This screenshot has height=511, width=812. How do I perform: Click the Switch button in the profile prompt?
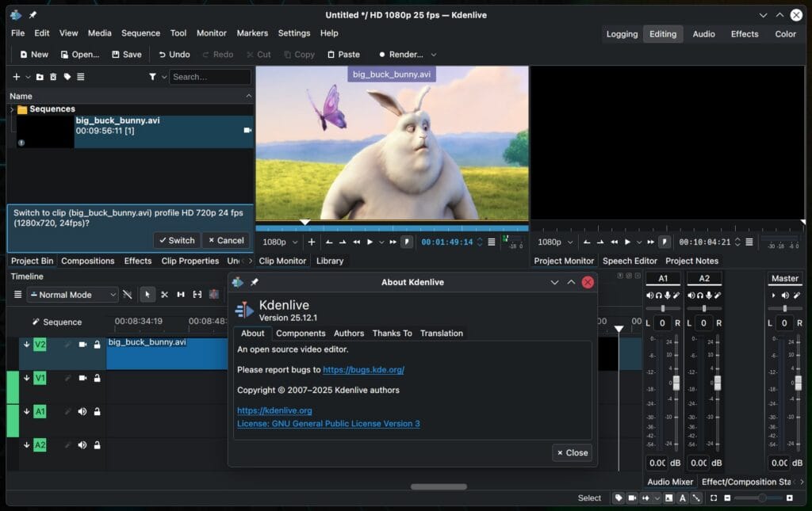point(176,240)
